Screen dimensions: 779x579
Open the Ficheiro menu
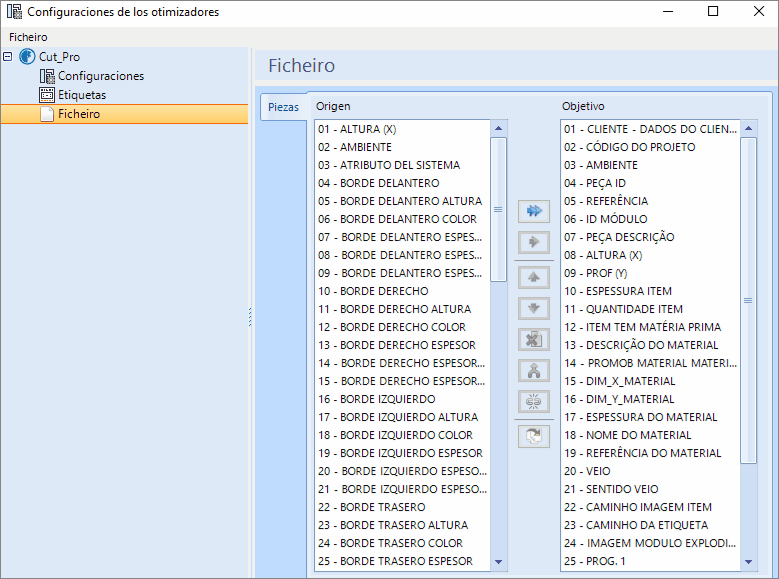coord(28,37)
